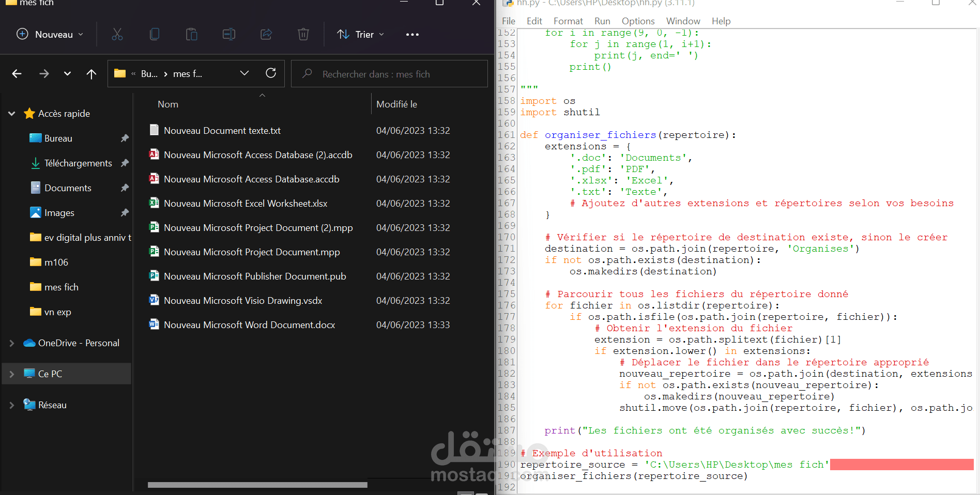Select the Access icon of Database (2).accdb
The height and width of the screenshot is (495, 980).
(x=154, y=154)
